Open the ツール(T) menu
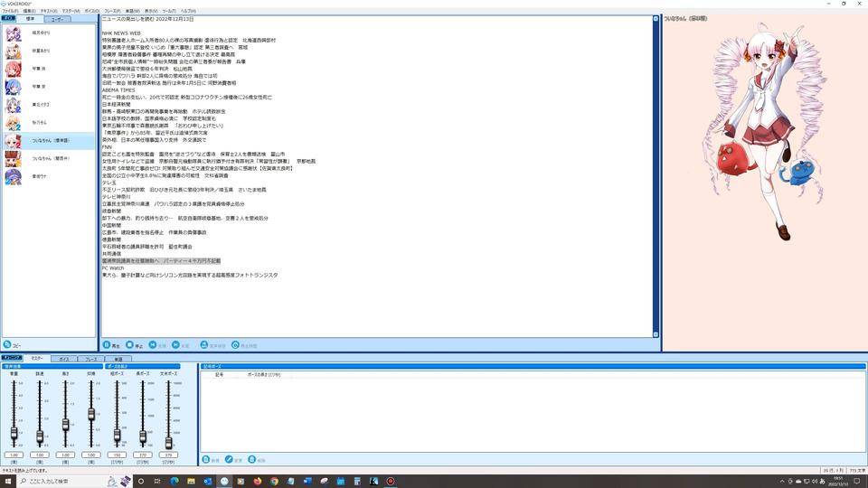This screenshot has width=868, height=488. click(x=169, y=11)
